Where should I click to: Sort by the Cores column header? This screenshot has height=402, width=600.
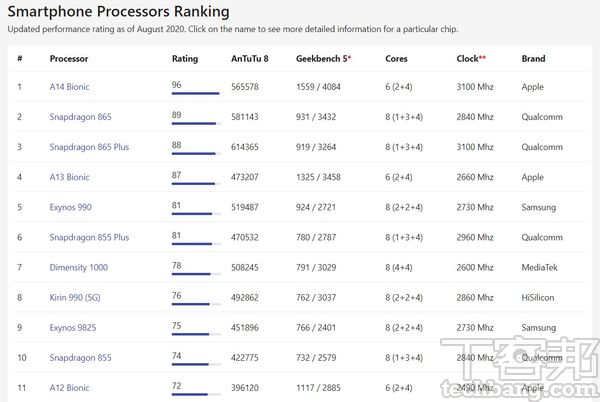point(396,59)
